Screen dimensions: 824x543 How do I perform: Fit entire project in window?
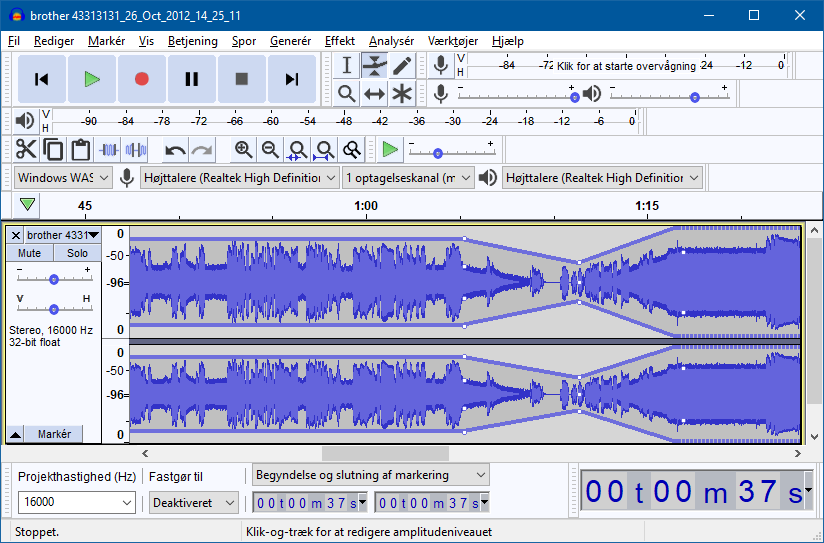(325, 150)
